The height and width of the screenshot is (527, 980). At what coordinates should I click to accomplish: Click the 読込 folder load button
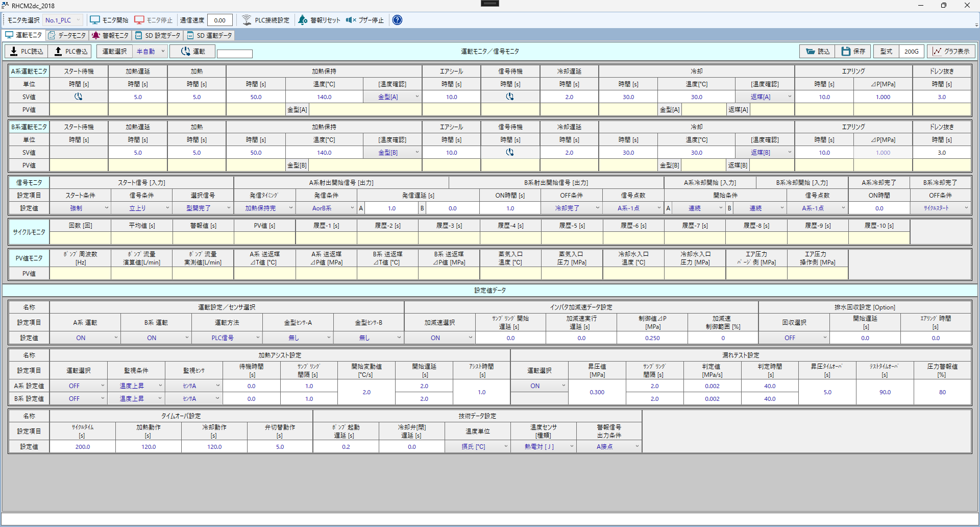(x=817, y=52)
